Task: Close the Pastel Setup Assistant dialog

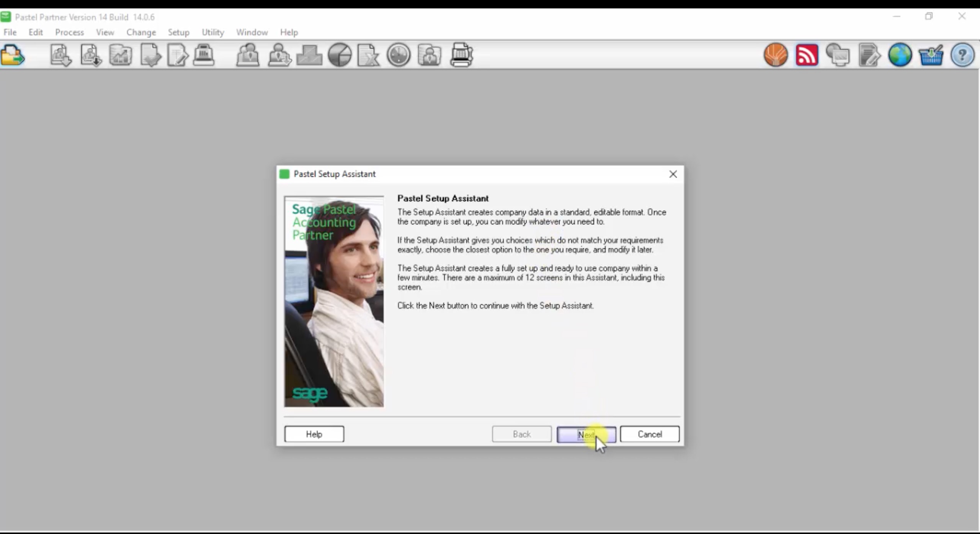Action: (x=673, y=174)
